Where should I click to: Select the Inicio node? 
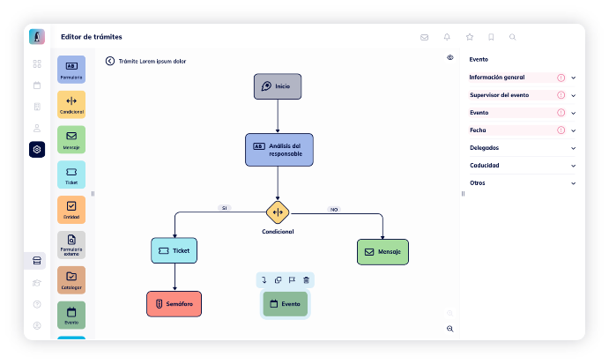click(278, 86)
